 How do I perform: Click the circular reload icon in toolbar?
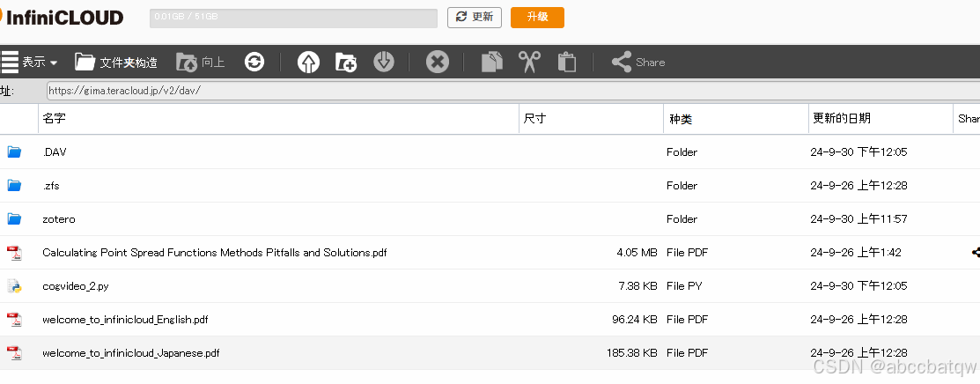pos(254,62)
